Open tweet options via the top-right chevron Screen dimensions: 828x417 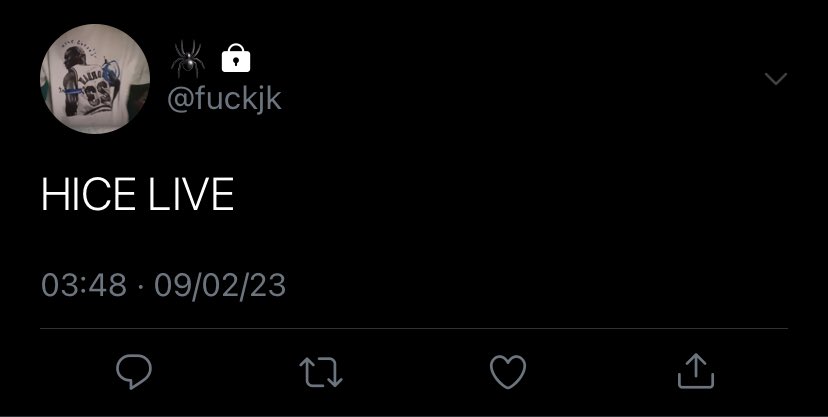click(776, 79)
